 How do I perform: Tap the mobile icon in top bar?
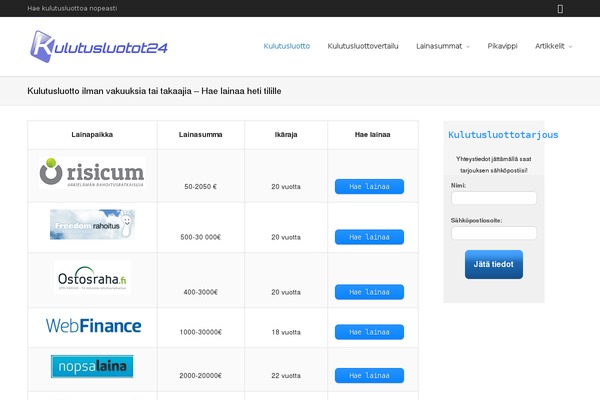tap(560, 8)
